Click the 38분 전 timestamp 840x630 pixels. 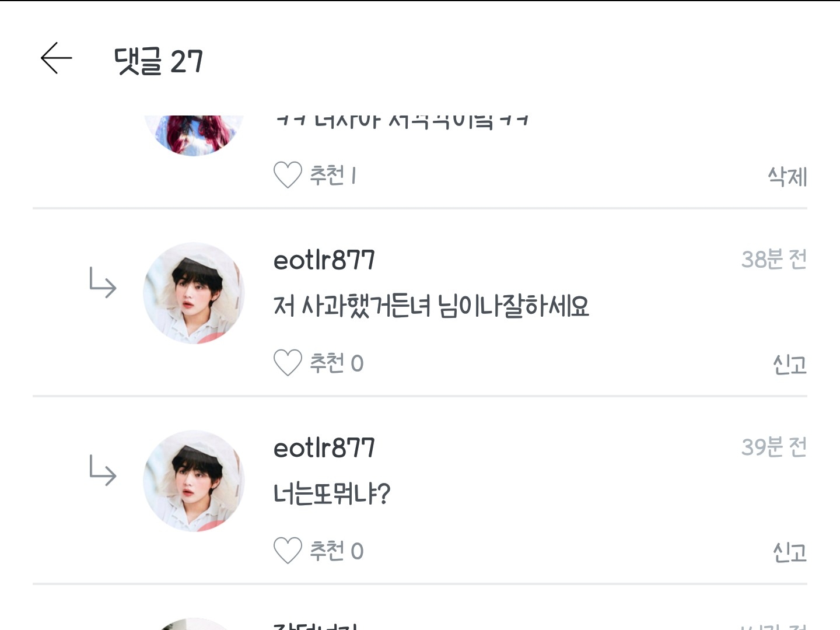coord(773,259)
